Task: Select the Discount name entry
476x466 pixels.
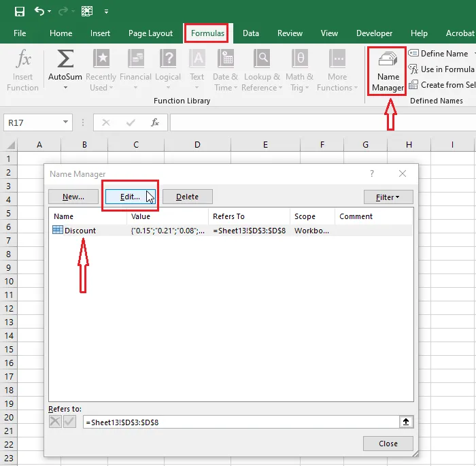Action: pos(80,231)
